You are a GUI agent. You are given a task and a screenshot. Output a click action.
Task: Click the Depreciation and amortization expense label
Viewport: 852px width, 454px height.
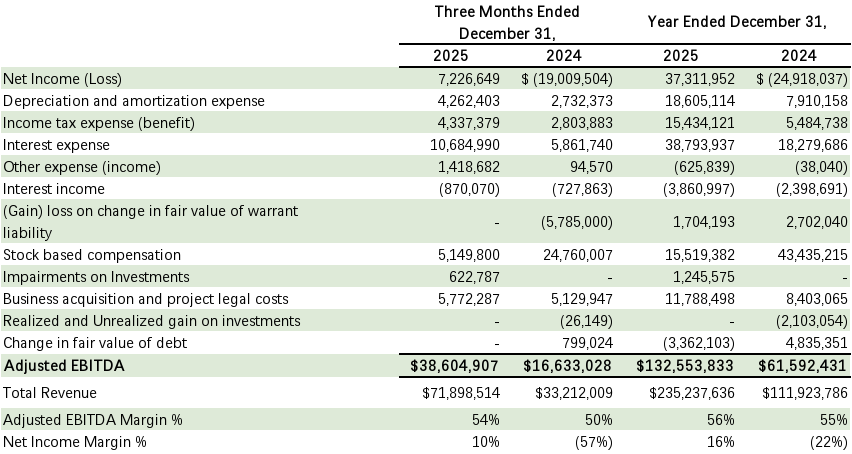[x=134, y=100]
